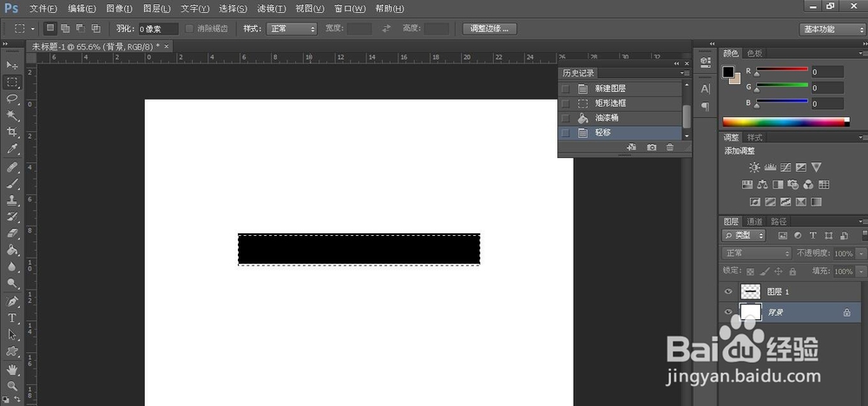Select the Hand tool
The width and height of the screenshot is (868, 406).
pos(12,370)
